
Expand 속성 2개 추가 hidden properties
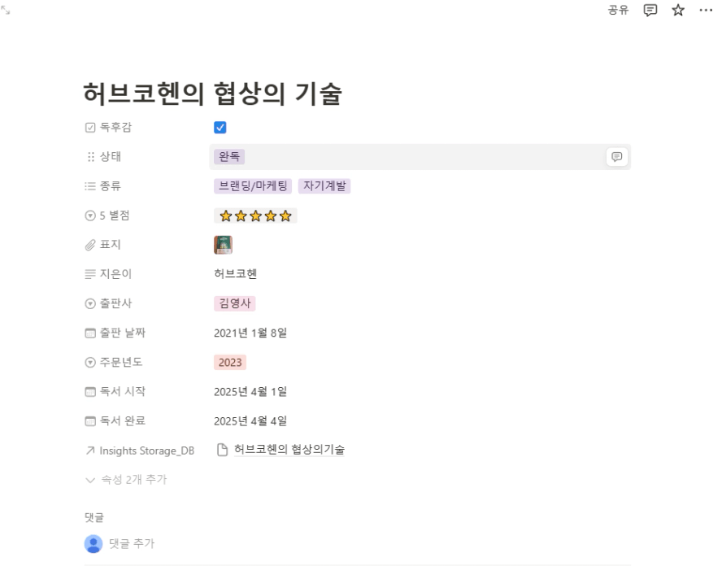(x=126, y=480)
